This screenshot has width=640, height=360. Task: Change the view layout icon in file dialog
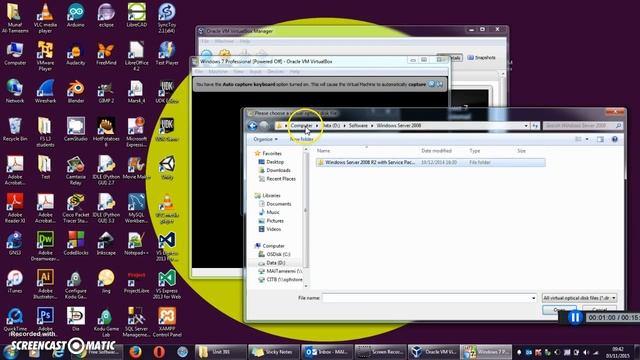click(x=578, y=140)
